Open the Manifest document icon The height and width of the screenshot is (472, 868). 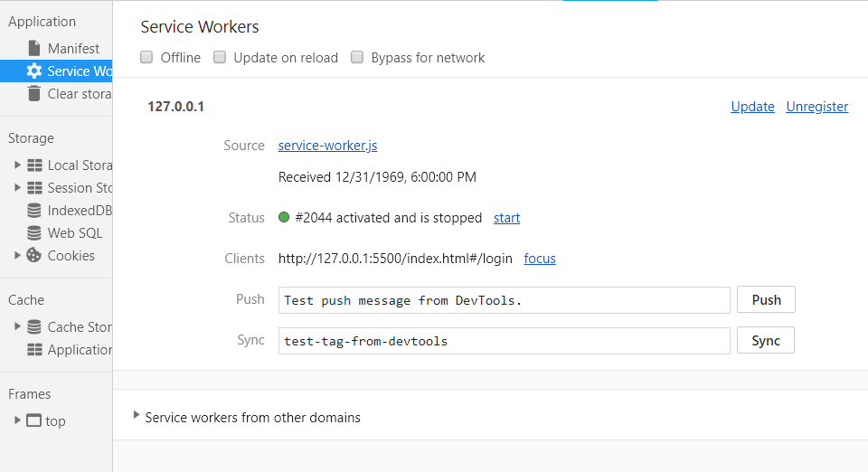click(x=34, y=48)
